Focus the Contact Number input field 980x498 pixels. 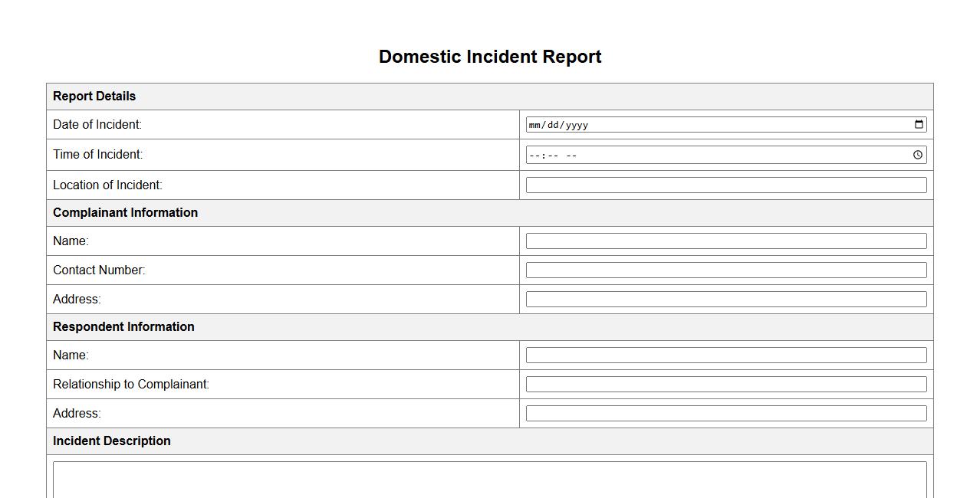pos(725,270)
